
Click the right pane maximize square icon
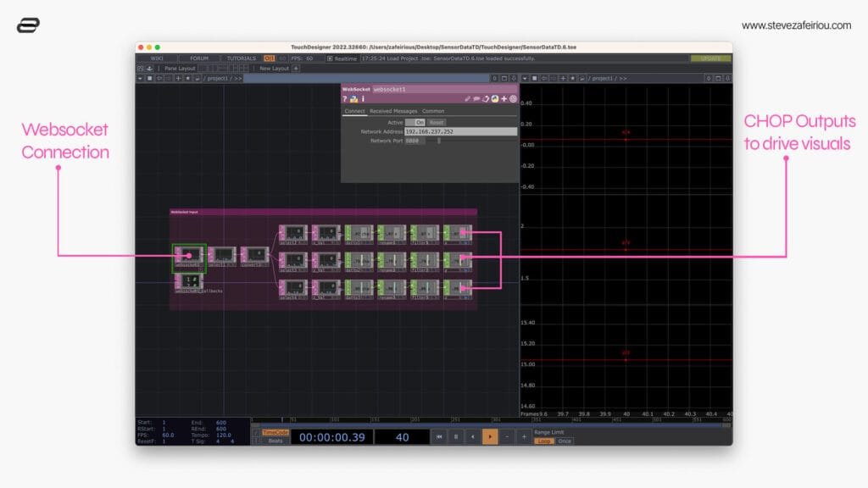tap(718, 79)
